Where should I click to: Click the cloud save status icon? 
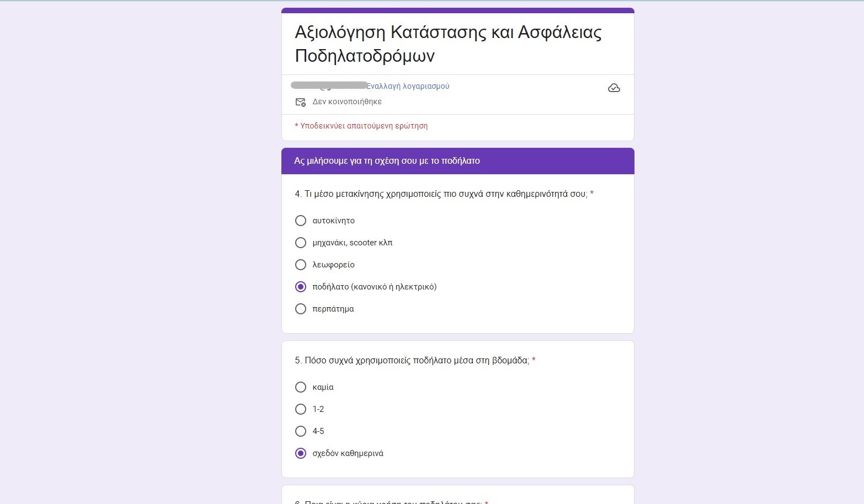click(614, 88)
